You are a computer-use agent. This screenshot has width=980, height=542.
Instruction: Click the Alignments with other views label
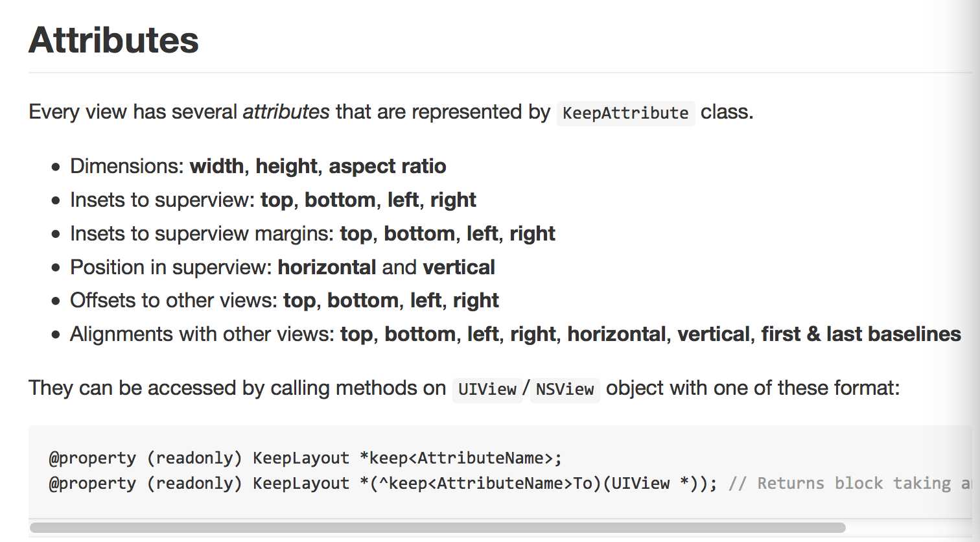pos(202,334)
